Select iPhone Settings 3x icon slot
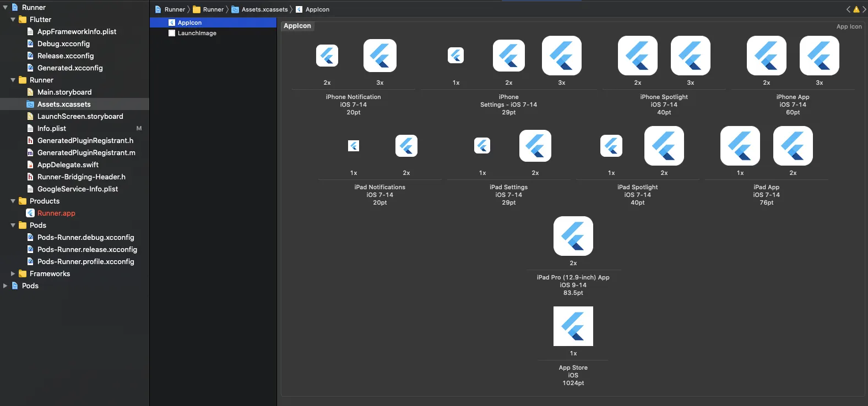 (x=562, y=56)
